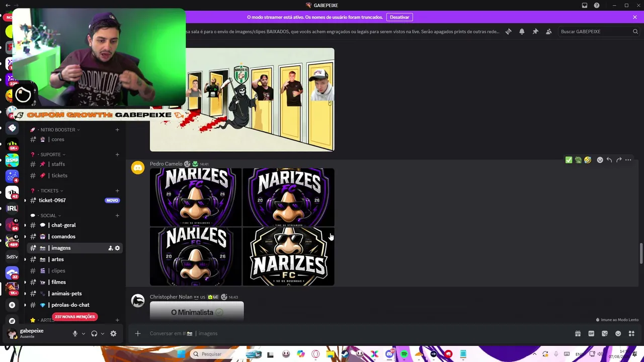Image resolution: width=644 pixels, height=362 pixels.
Task: Open the grim reaper doors cartoon image
Action: [242, 100]
